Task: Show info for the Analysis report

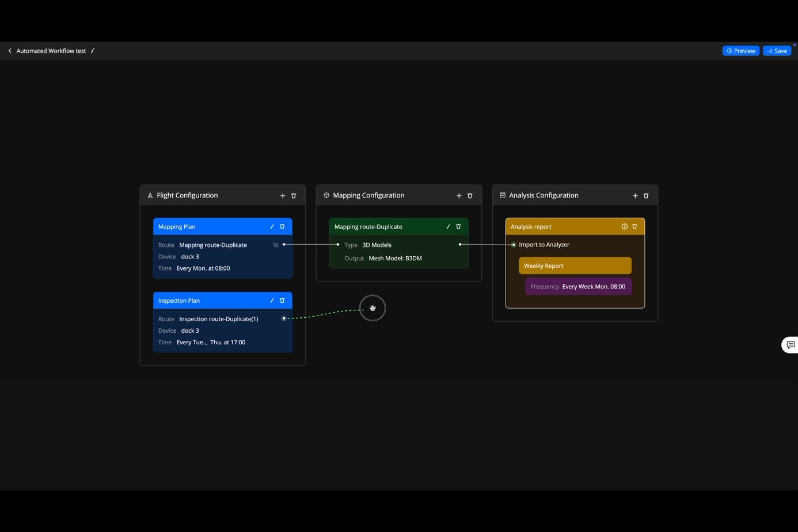Action: click(x=624, y=227)
